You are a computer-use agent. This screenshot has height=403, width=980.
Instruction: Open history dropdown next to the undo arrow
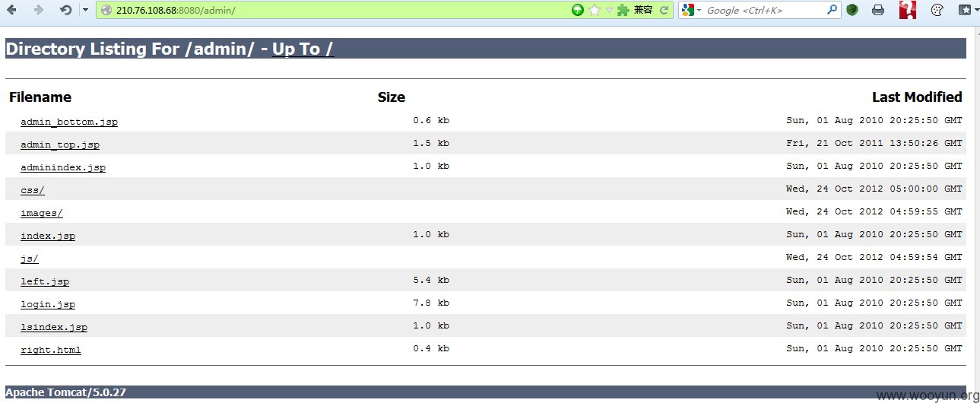(84, 10)
